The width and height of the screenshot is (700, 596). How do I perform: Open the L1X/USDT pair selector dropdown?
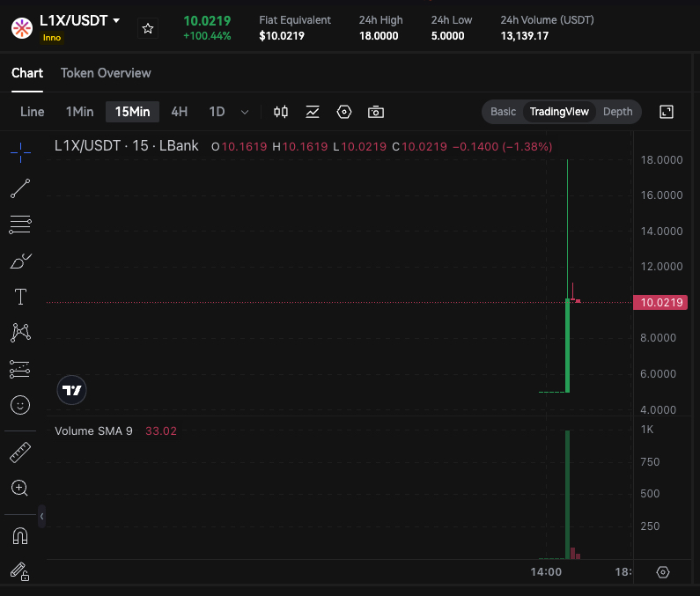pos(116,20)
